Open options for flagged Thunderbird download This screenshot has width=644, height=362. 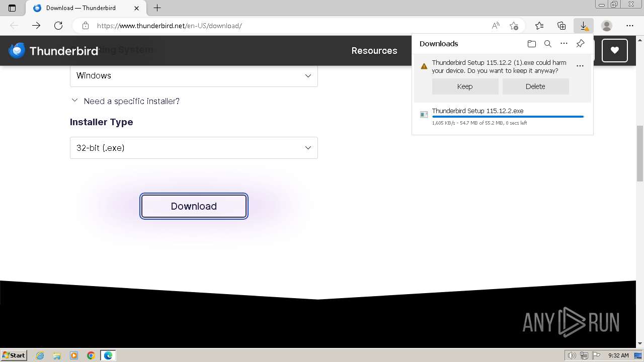[580, 66]
